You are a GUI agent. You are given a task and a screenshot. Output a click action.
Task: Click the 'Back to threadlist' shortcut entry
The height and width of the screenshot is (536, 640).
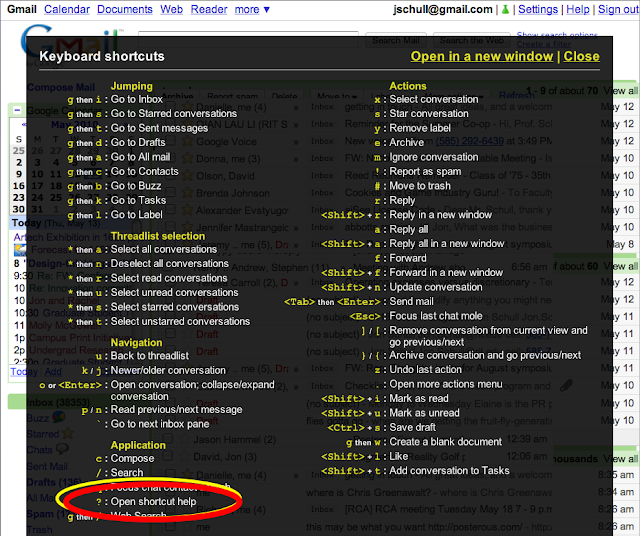150,356
